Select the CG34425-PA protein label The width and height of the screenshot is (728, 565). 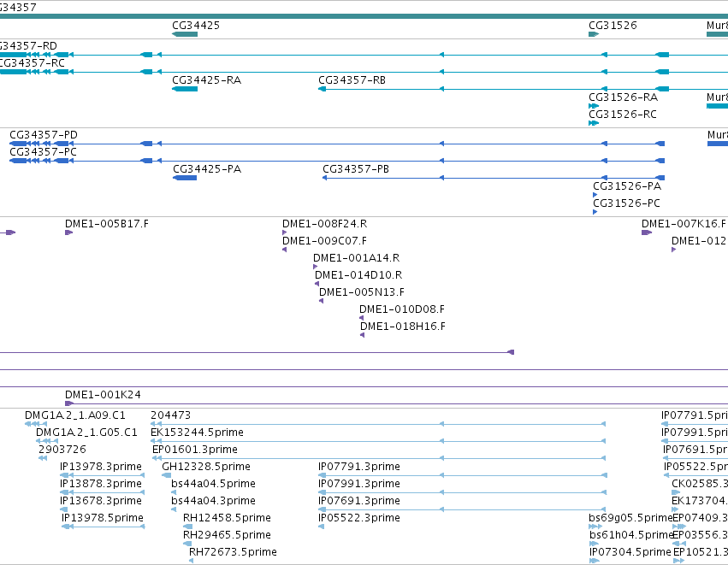pyautogui.click(x=207, y=169)
